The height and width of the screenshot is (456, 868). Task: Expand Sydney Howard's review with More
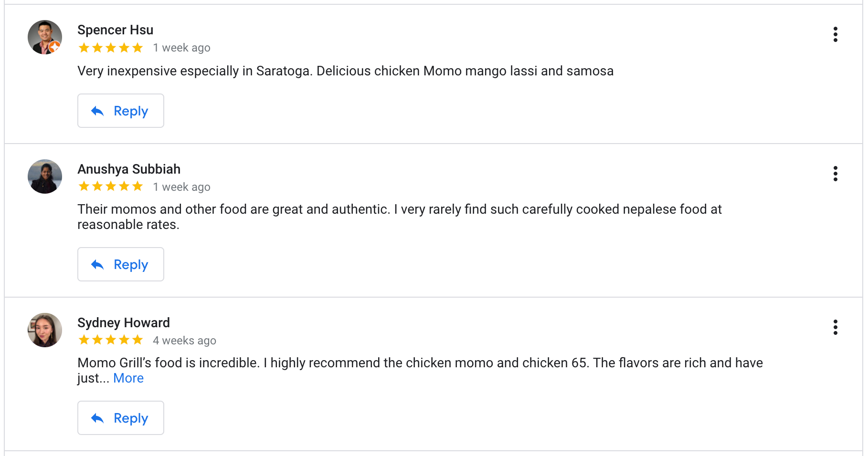pyautogui.click(x=128, y=378)
